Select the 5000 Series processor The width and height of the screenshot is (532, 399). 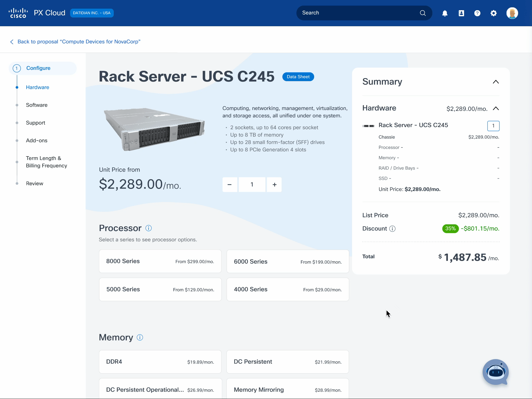tap(160, 289)
